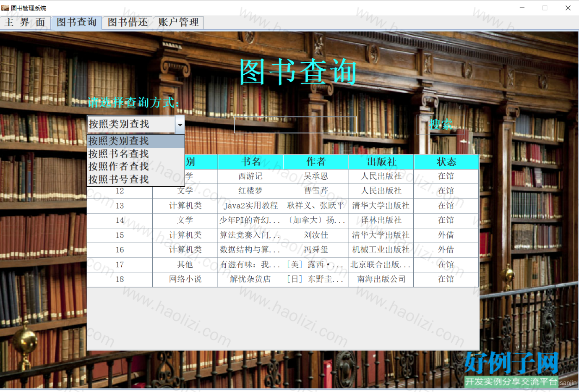Click 其他 category cell
Viewport: 579px width, 392px height.
click(x=185, y=264)
